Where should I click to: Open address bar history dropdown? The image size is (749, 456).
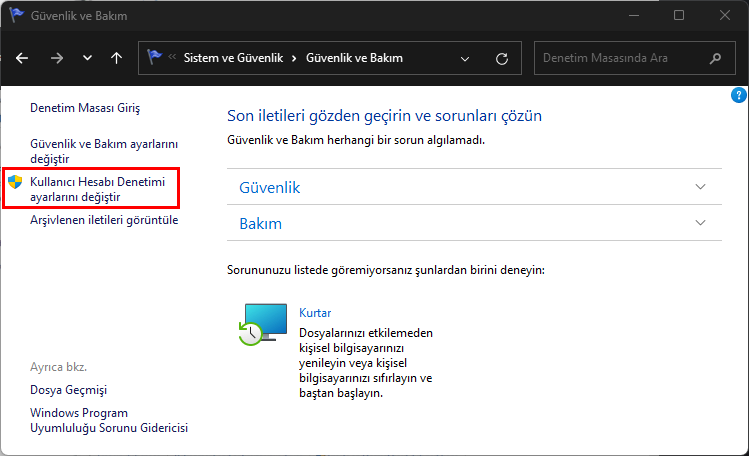click(x=464, y=59)
